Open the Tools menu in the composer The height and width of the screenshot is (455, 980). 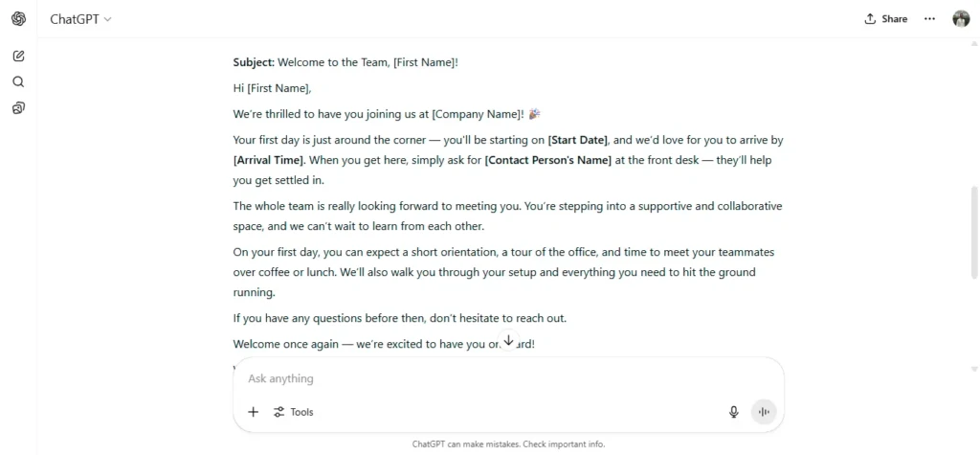(293, 412)
